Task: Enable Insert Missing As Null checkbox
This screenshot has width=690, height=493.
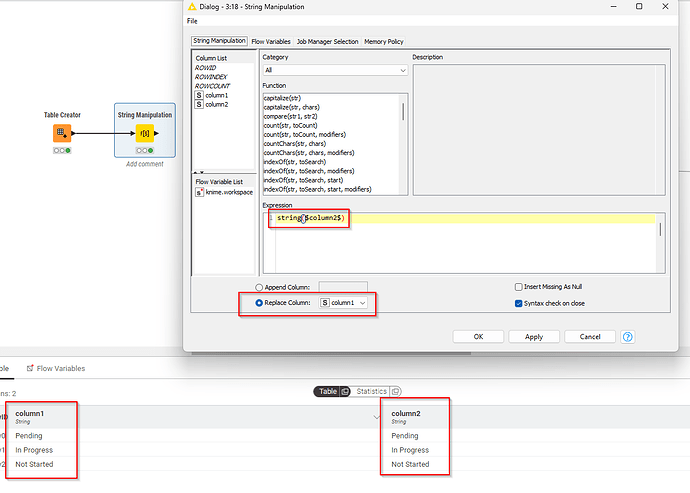Action: pyautogui.click(x=518, y=287)
